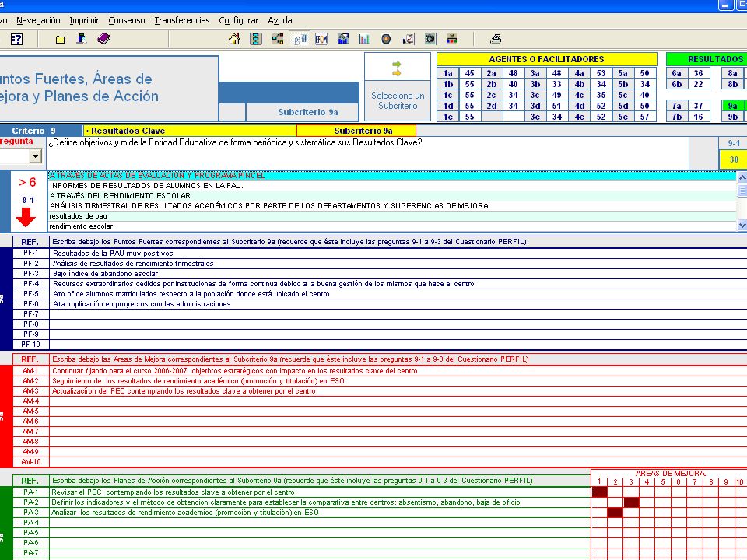Select subcriterion 3c button
Screen dimensions: 747x560
coord(535,95)
